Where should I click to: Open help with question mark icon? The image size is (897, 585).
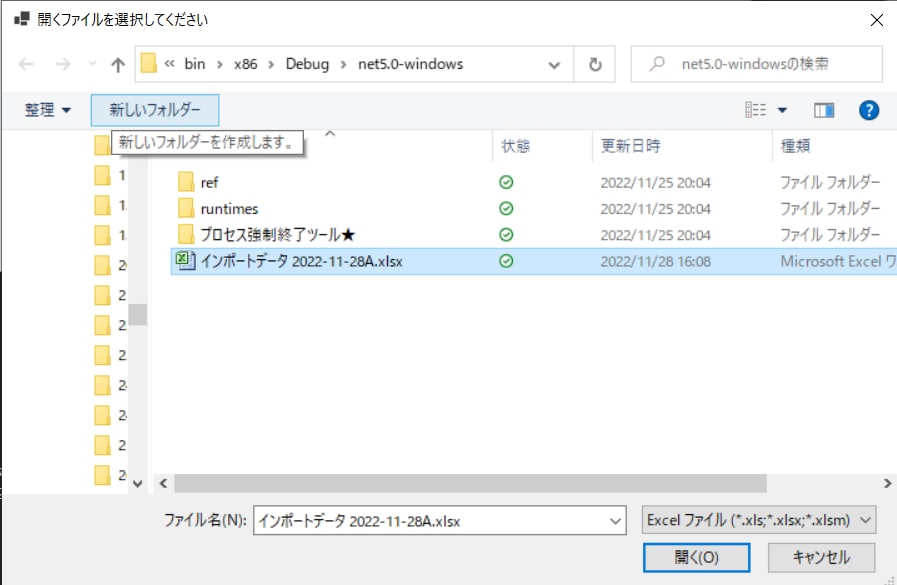click(868, 110)
